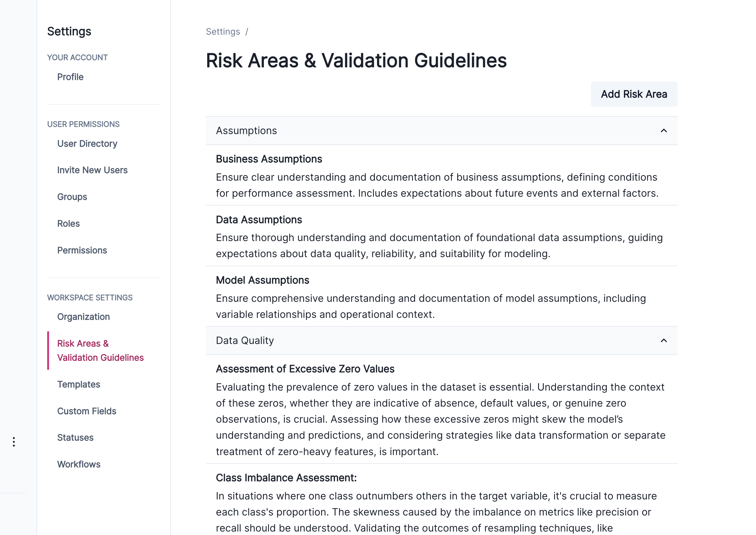Image resolution: width=756 pixels, height=535 pixels.
Task: Open the Custom Fields page
Action: point(86,411)
